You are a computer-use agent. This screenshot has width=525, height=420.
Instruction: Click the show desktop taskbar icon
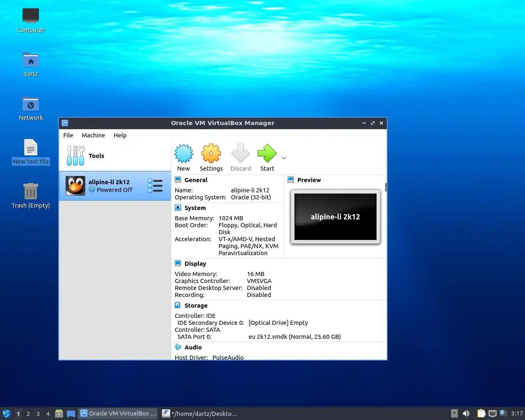[71, 413]
